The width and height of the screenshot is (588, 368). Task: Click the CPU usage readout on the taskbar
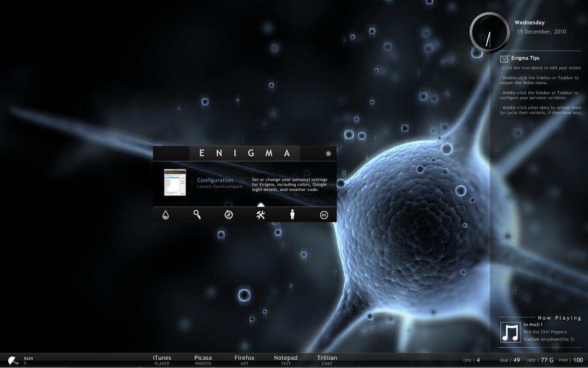pos(470,360)
